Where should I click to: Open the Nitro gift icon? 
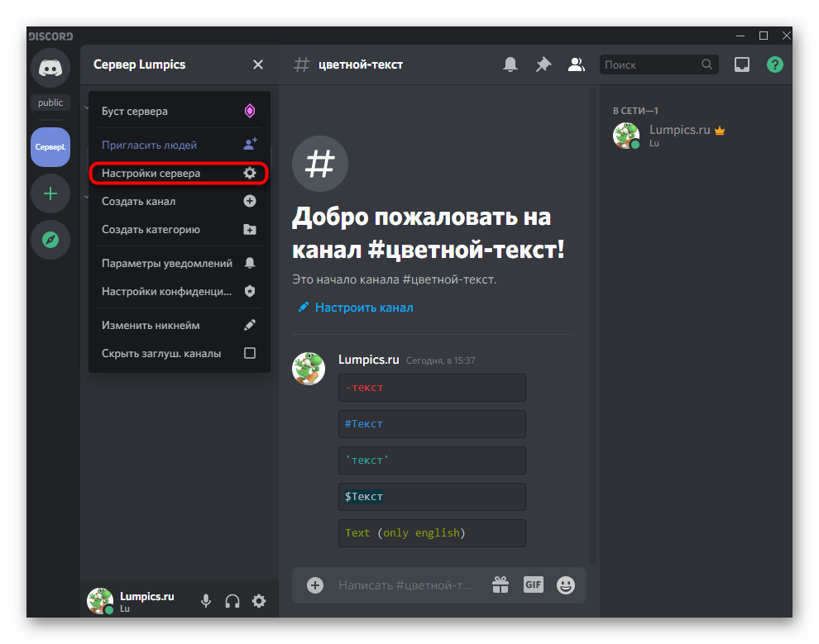click(500, 585)
